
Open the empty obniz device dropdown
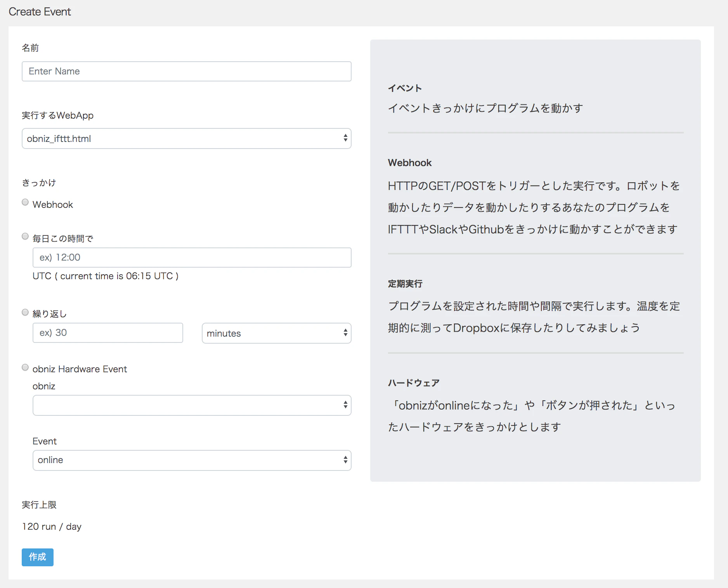pos(192,405)
